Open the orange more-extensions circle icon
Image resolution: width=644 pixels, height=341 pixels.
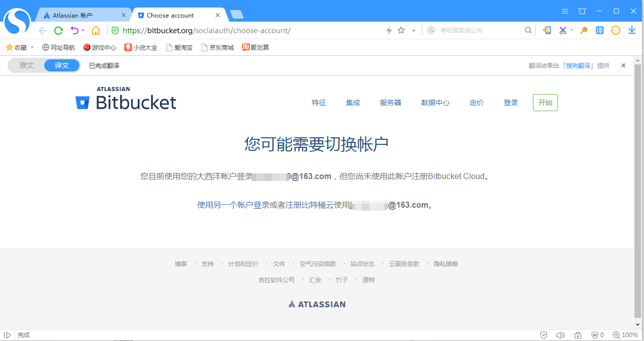pyautogui.click(x=616, y=30)
